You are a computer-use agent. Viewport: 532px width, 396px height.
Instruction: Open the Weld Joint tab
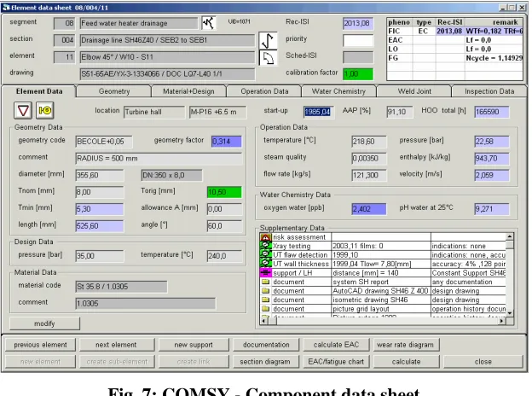[x=414, y=91]
